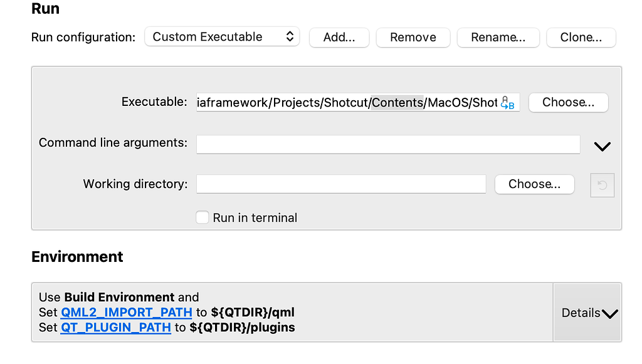
Task: Open the Run configuration dropdown
Action: 222,37
